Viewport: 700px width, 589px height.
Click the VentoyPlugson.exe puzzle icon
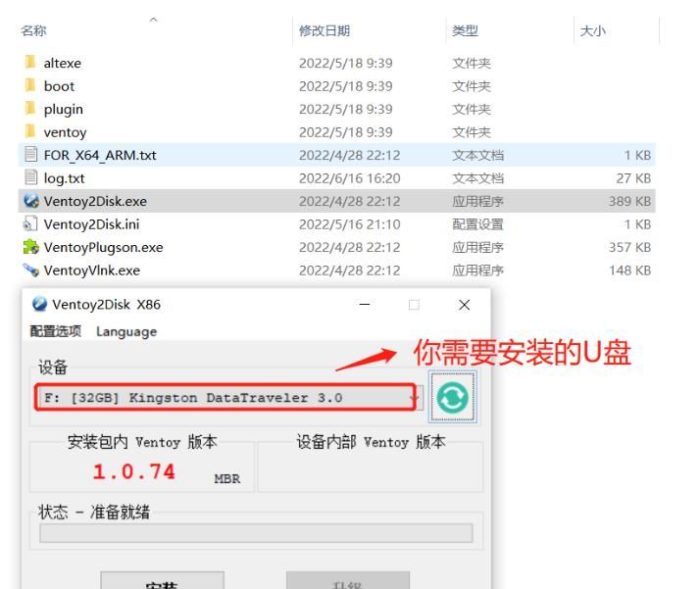[31, 247]
